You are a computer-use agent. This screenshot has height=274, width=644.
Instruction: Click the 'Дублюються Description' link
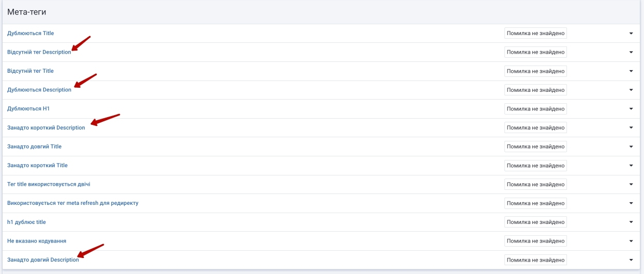(39, 90)
